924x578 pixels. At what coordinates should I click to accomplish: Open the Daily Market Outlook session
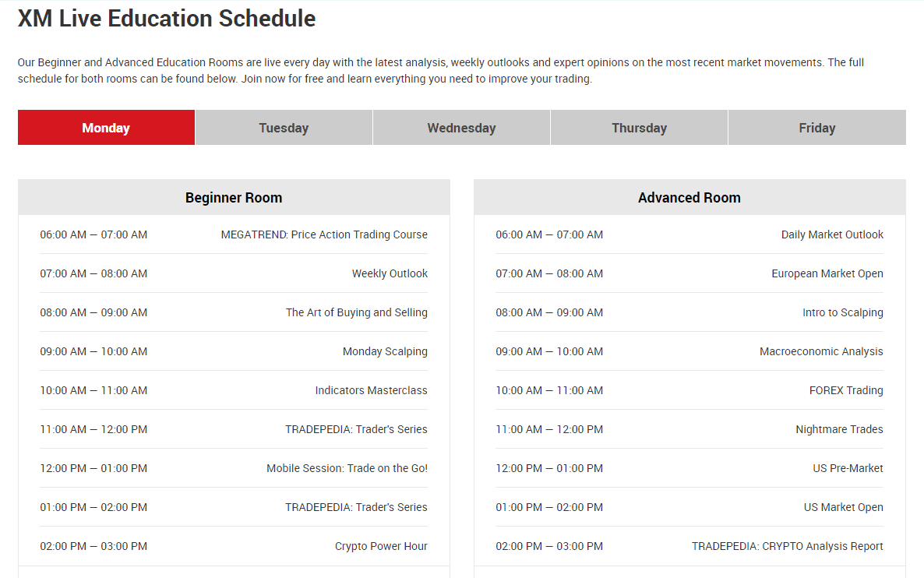click(x=832, y=234)
